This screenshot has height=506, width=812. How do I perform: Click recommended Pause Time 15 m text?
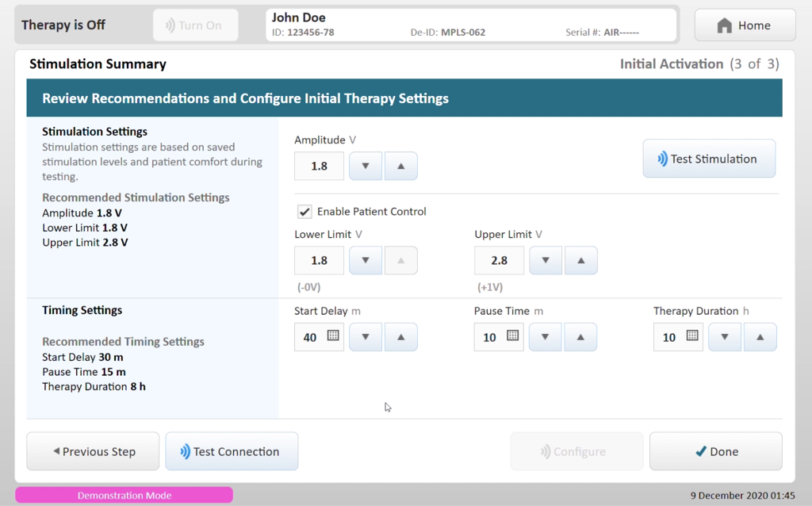pos(84,372)
